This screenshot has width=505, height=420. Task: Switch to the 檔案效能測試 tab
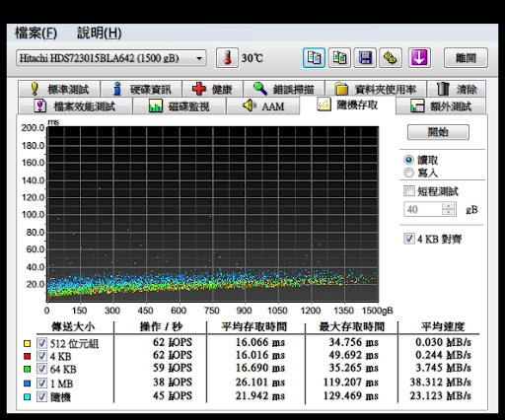coord(75,106)
